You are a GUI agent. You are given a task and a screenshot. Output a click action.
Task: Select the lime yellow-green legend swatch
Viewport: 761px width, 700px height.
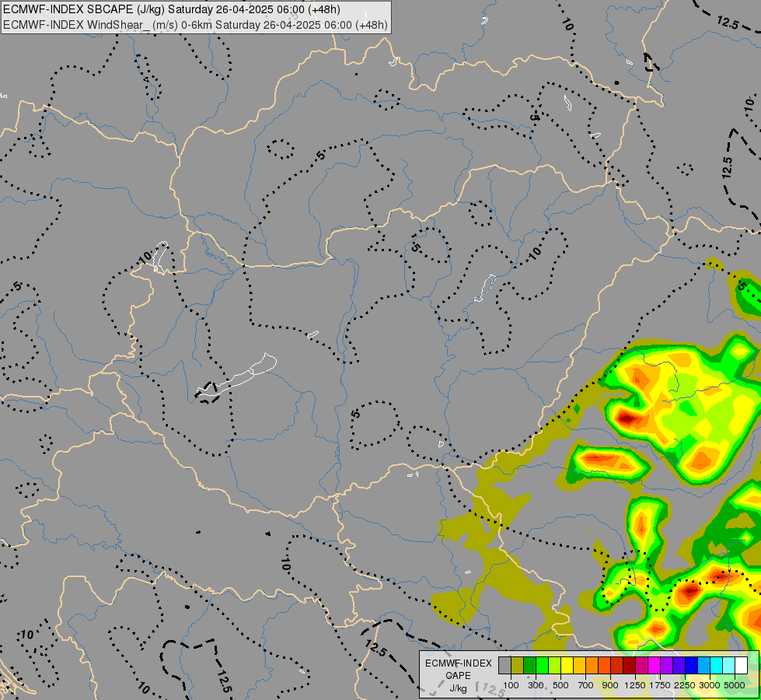(x=555, y=666)
